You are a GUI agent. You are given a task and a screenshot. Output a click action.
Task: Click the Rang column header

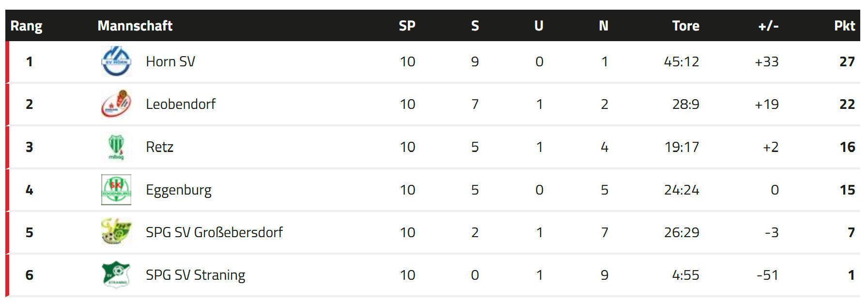point(27,26)
